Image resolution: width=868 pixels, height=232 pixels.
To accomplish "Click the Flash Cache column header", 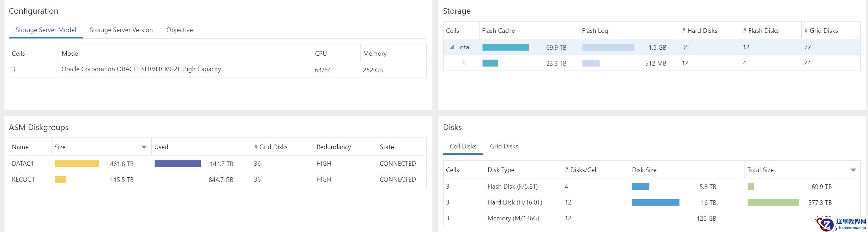I will [x=498, y=31].
